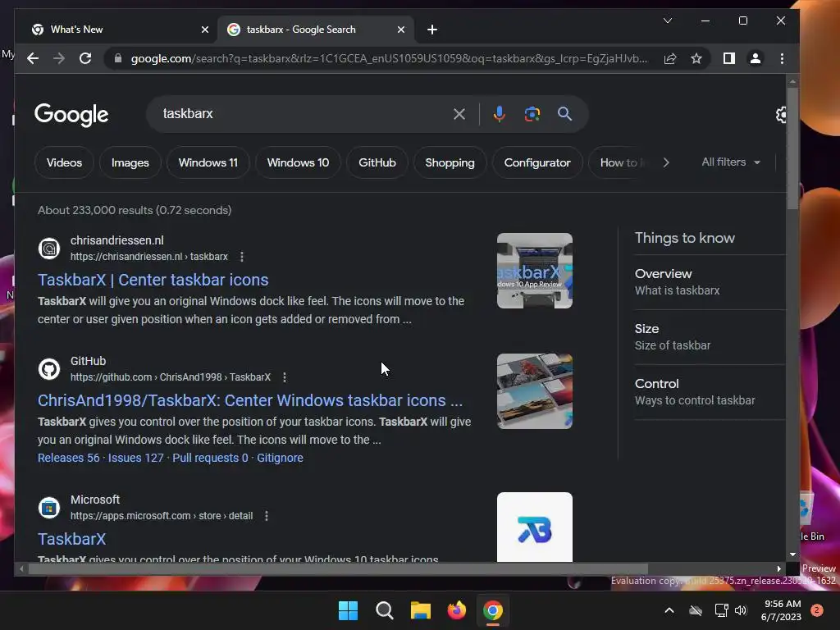Click the forward navigation arrow

click(x=59, y=58)
